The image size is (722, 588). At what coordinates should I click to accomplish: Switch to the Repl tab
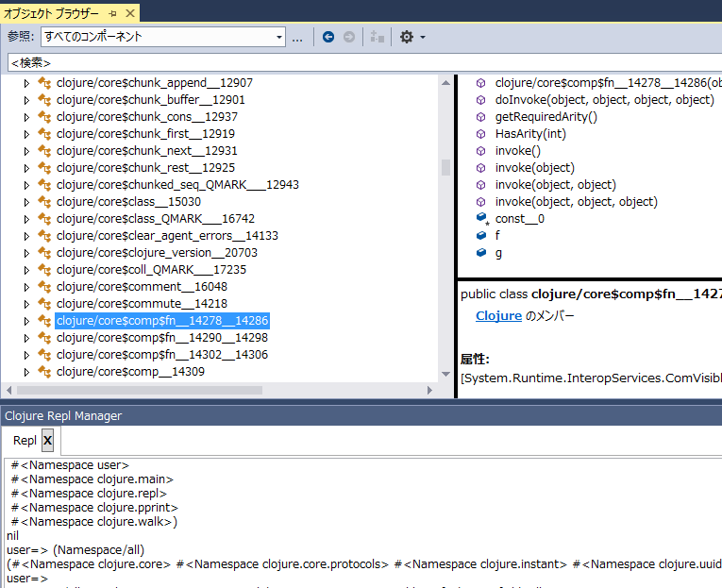(25, 441)
